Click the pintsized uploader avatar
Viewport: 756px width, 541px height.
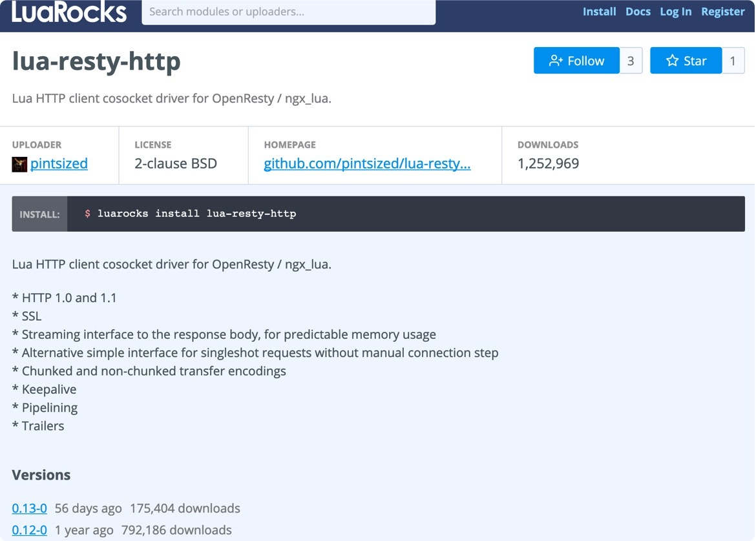pos(19,164)
